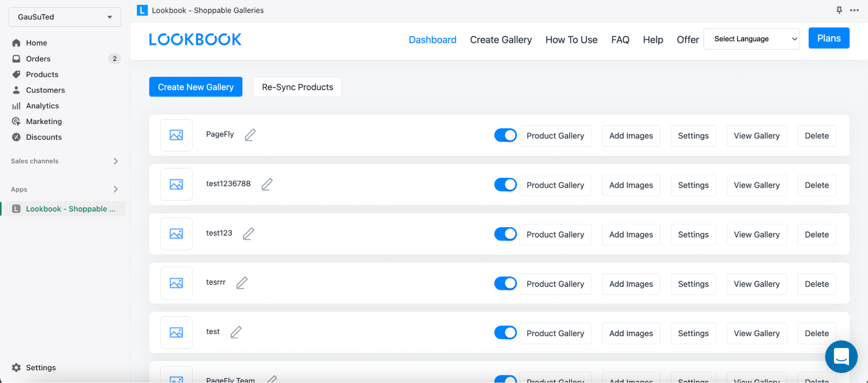Toggle off the PageFly gallery switch
Screen dimensions: 868x383
pos(505,135)
